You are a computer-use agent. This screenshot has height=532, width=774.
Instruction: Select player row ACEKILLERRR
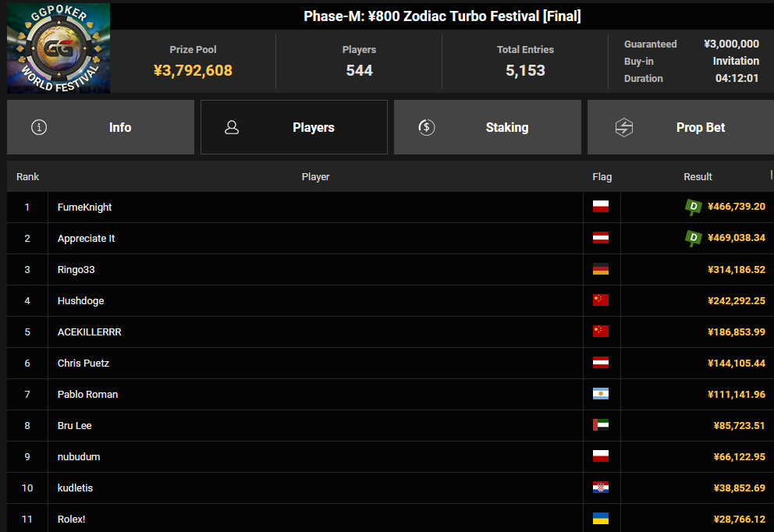(x=390, y=332)
